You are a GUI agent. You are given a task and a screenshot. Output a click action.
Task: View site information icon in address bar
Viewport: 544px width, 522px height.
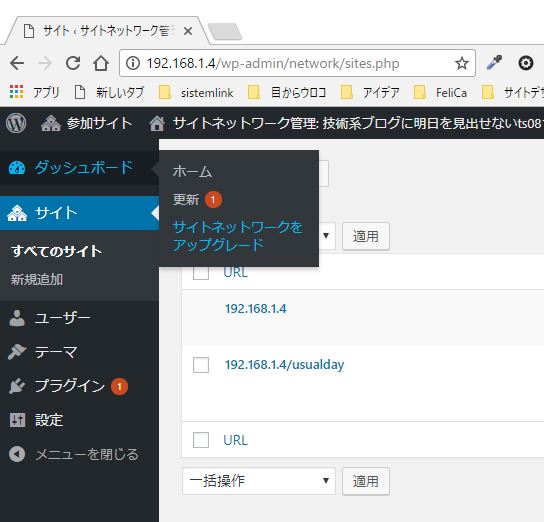tap(133, 63)
